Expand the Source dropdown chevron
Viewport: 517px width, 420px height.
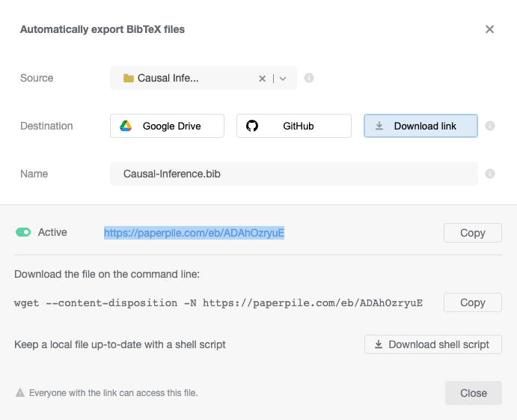tap(283, 79)
